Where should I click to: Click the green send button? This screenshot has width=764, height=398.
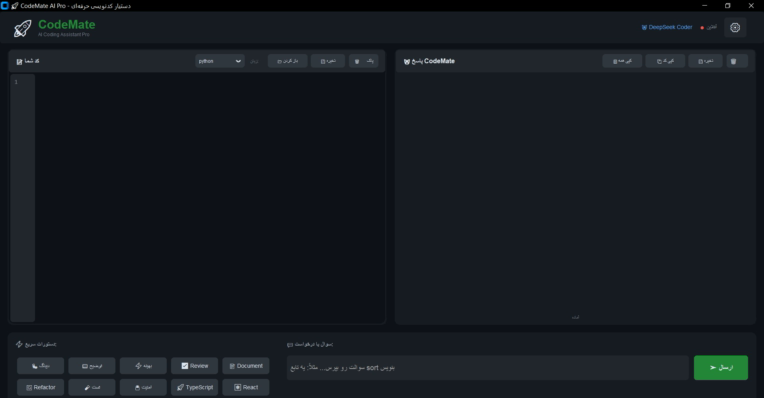tap(721, 368)
